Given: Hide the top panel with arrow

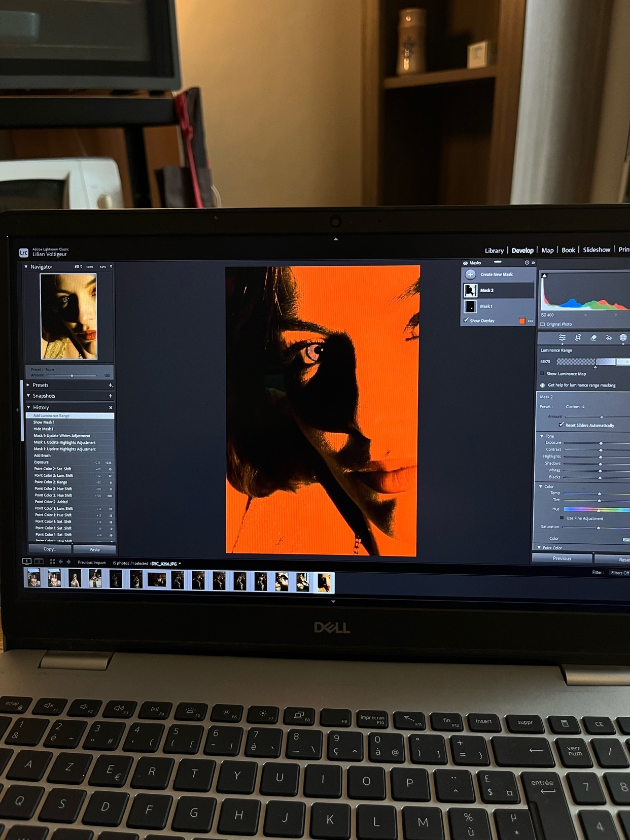Looking at the screenshot, I should (x=335, y=239).
